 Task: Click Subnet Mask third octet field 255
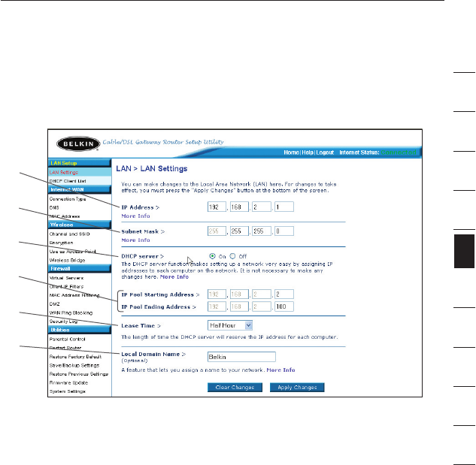coord(262,231)
